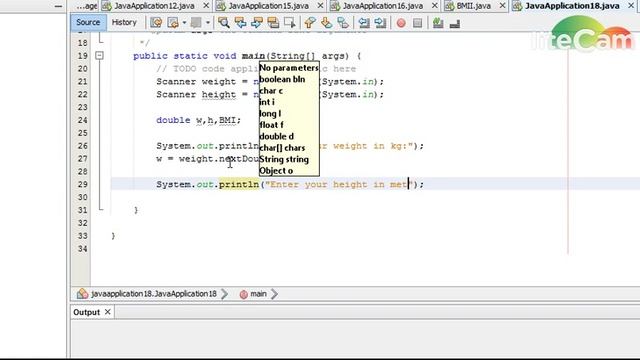The image size is (640, 360).
Task: Open JavaApplication12.java tab
Action: point(154,6)
